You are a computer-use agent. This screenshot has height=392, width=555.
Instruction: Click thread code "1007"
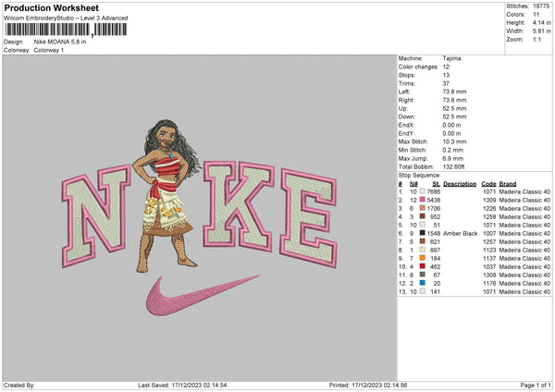pos(489,234)
